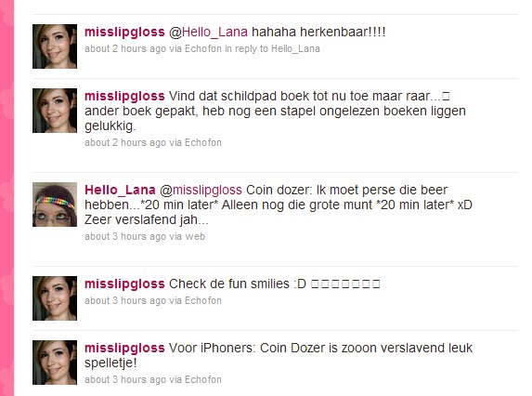
Task: Click misslipgloss avatar beside schildpad boek tweet
Action: coord(55,111)
